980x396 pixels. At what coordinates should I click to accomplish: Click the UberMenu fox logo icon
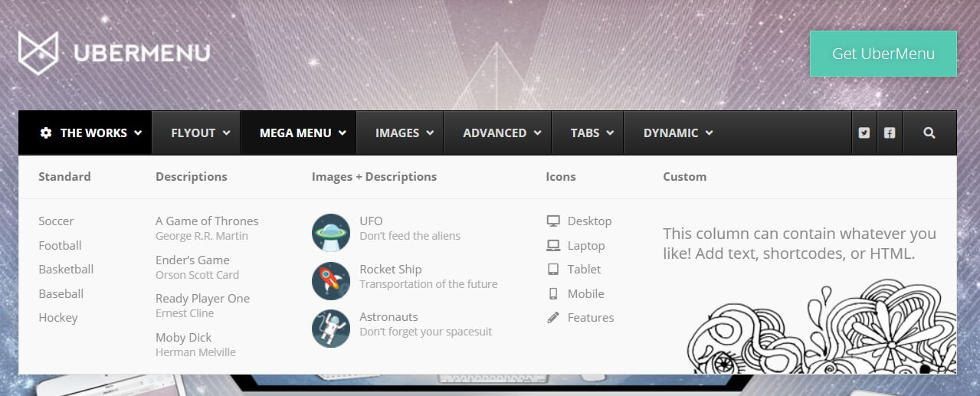(x=38, y=53)
